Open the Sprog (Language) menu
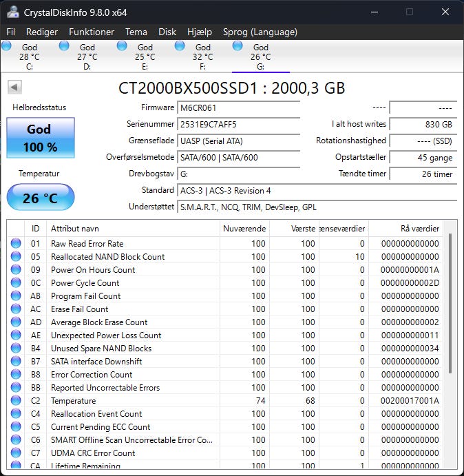 pos(260,32)
